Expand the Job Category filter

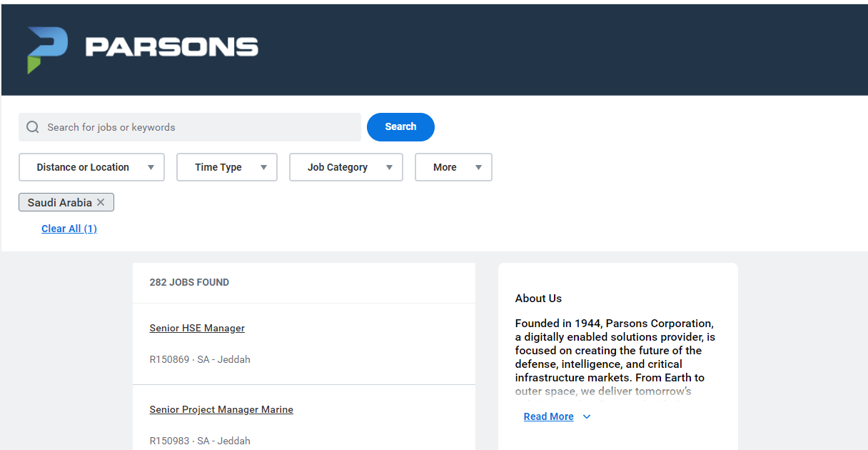coord(346,167)
